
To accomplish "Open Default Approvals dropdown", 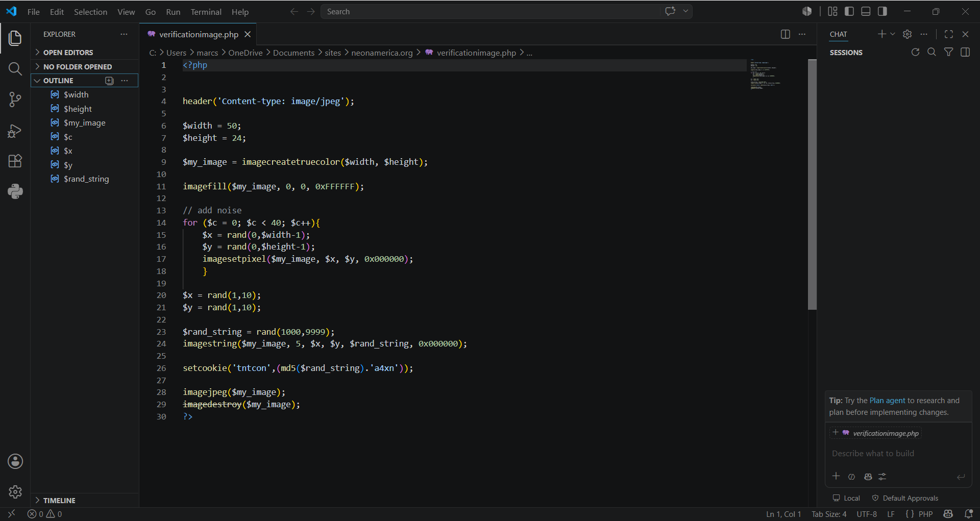I will point(905,498).
